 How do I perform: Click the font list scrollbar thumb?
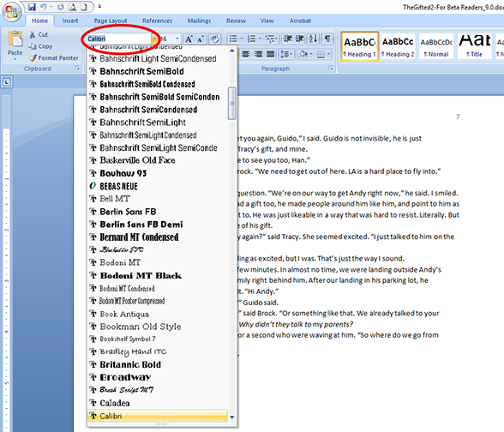231,103
